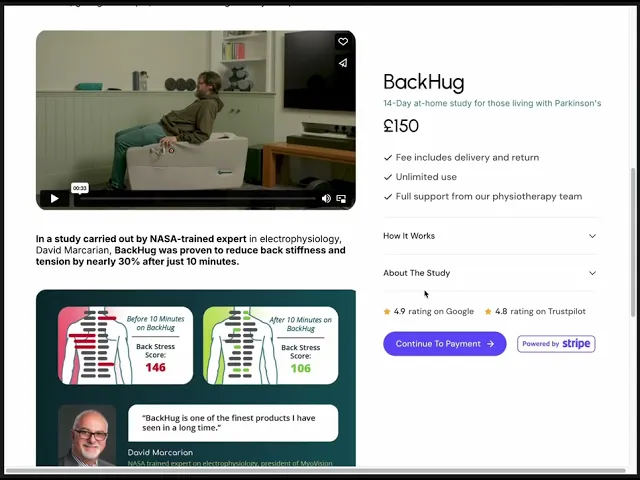The image size is (640, 480).
Task: Click the Back Stress Score 106 value
Action: [301, 369]
